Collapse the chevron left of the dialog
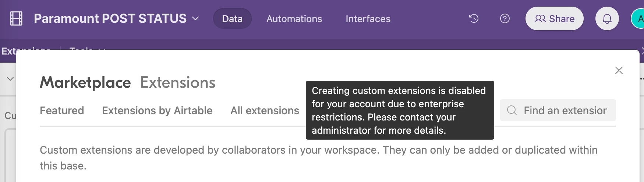Image resolution: width=644 pixels, height=182 pixels. (x=10, y=78)
